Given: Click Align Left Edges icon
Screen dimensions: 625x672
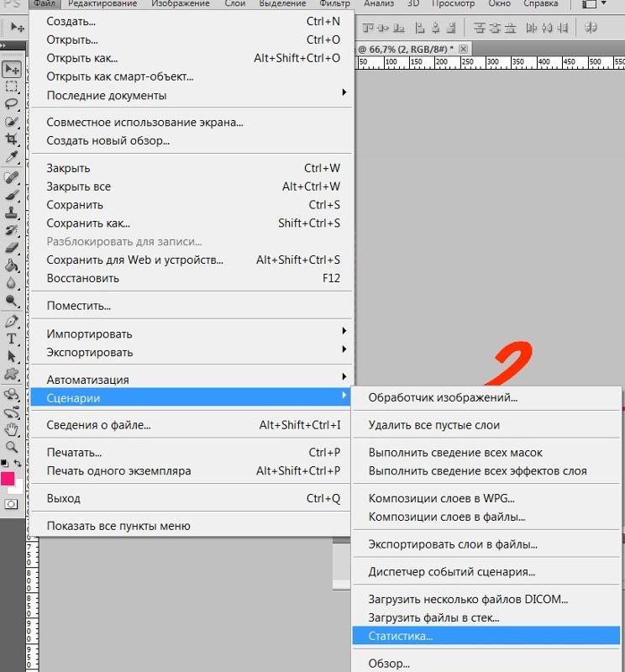Looking at the screenshot, I should point(420,29).
